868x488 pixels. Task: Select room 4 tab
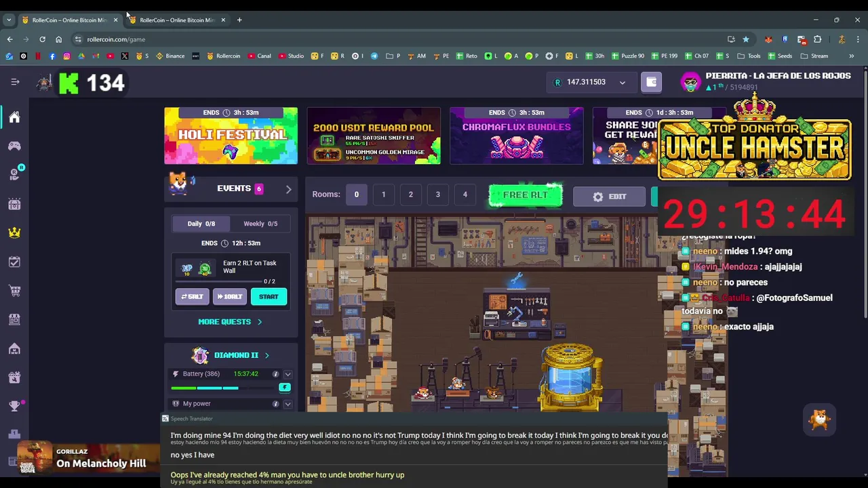pos(465,195)
